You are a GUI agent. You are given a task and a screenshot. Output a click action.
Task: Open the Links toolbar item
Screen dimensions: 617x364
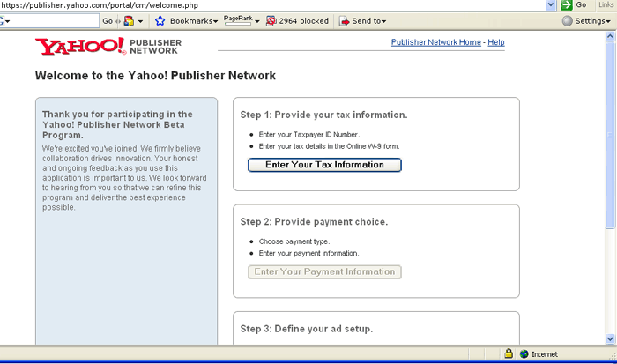(x=606, y=5)
